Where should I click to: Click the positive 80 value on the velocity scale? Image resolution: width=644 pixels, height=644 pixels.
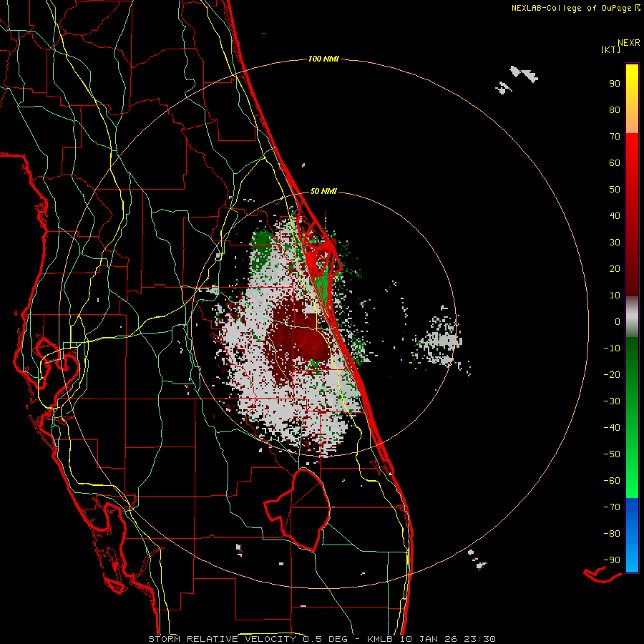pyautogui.click(x=615, y=109)
